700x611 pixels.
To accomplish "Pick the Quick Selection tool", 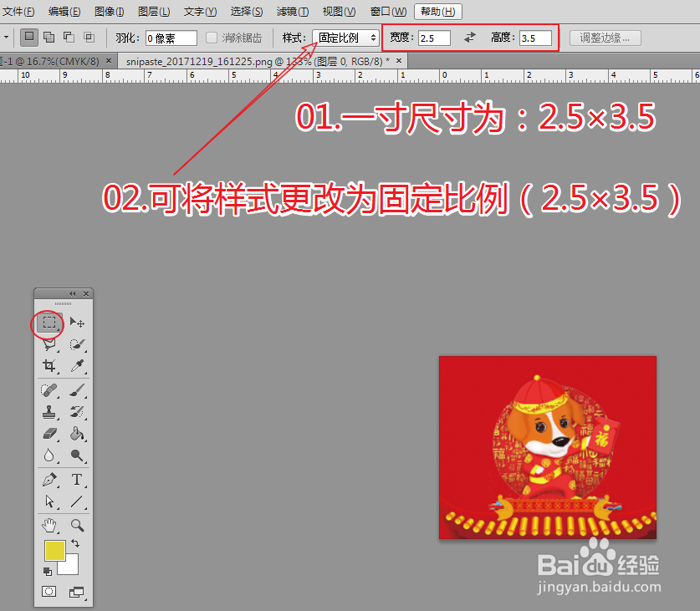I will point(77,344).
